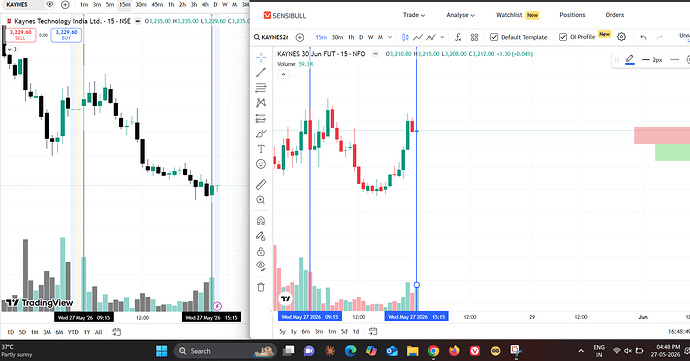690x361 pixels.
Task: Select the crosshair cursor tool in Sensibull
Action: coord(261,57)
